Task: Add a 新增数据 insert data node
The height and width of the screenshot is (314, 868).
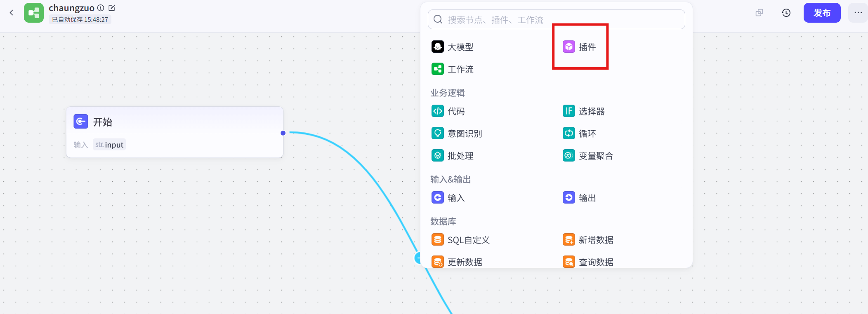Action: tap(588, 239)
